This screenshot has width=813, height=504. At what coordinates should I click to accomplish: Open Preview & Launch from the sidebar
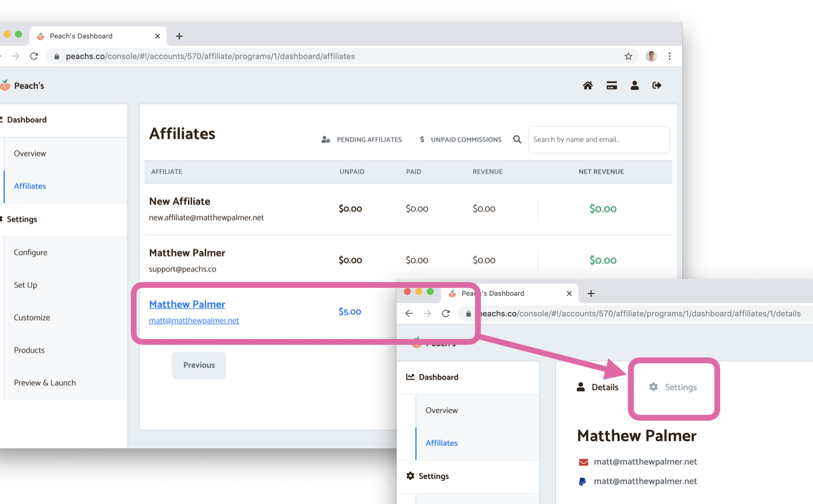45,382
